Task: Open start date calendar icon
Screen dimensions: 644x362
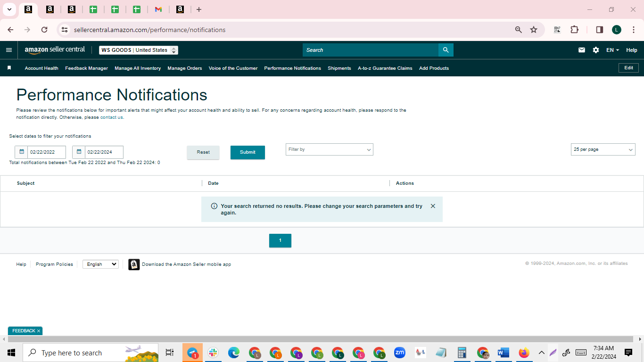Action: (x=21, y=152)
